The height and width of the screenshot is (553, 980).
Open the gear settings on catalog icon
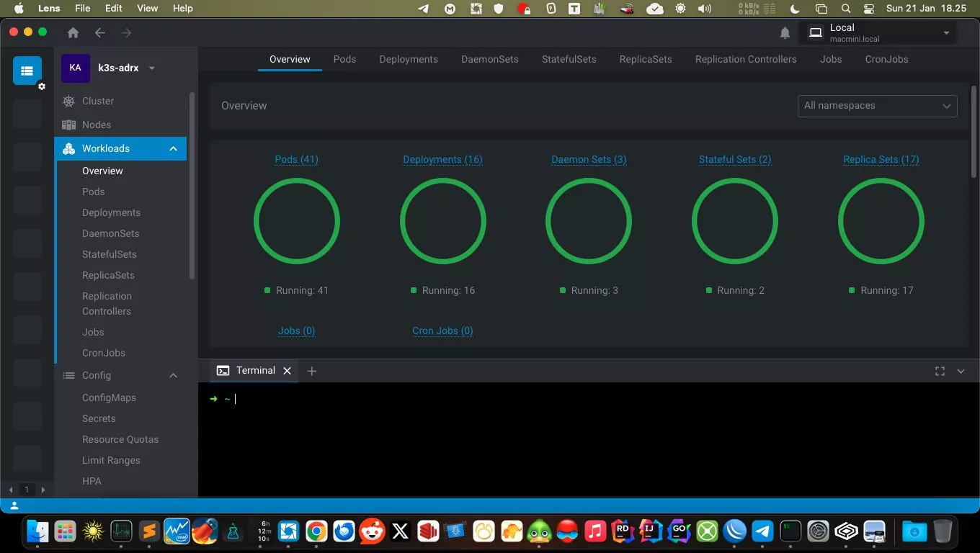[x=42, y=86]
